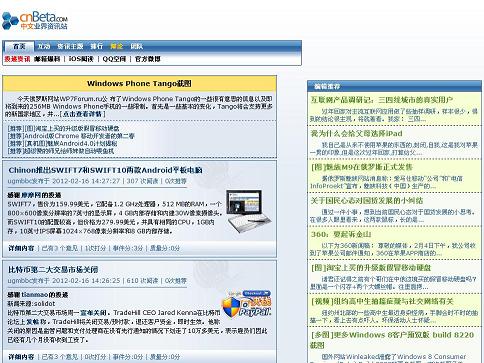Open sidebar article Windows 8 build 8220截图

(x=392, y=340)
